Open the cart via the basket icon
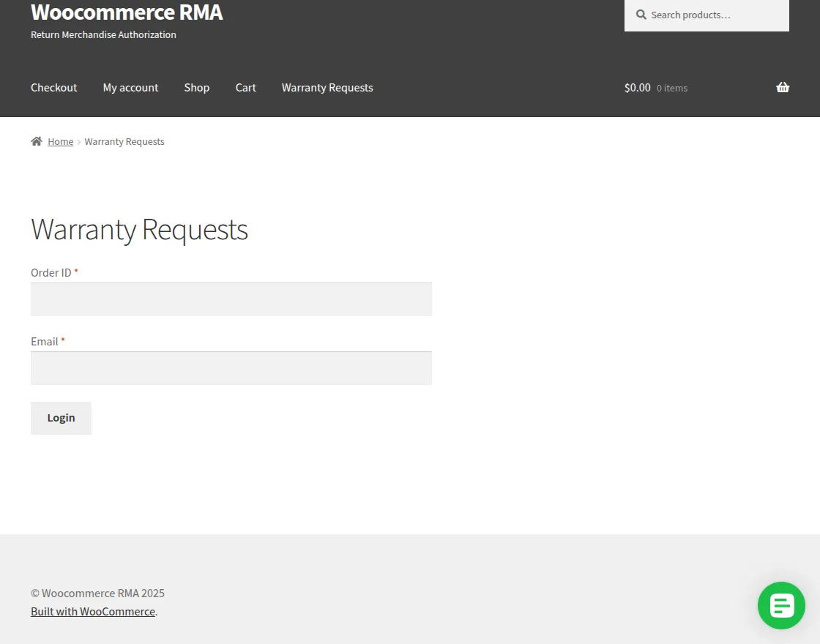The height and width of the screenshot is (644, 820). pyautogui.click(x=782, y=87)
